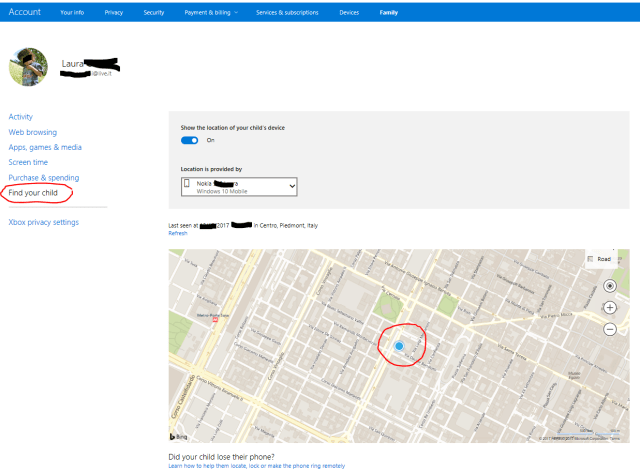Click the phone icon in device selector
Image resolution: width=640 pixels, height=473 pixels.
point(187,186)
